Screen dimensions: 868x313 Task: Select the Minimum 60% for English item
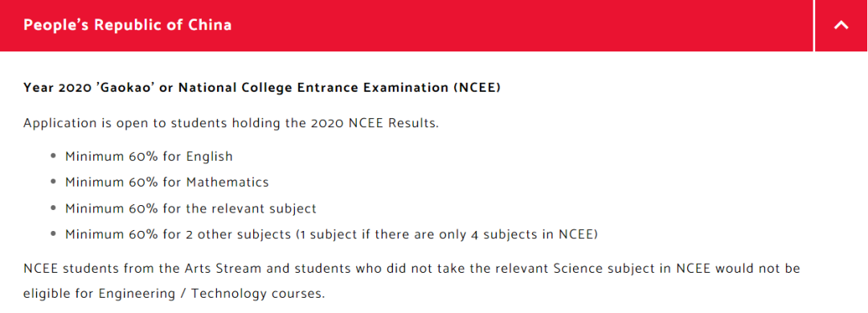(x=149, y=157)
